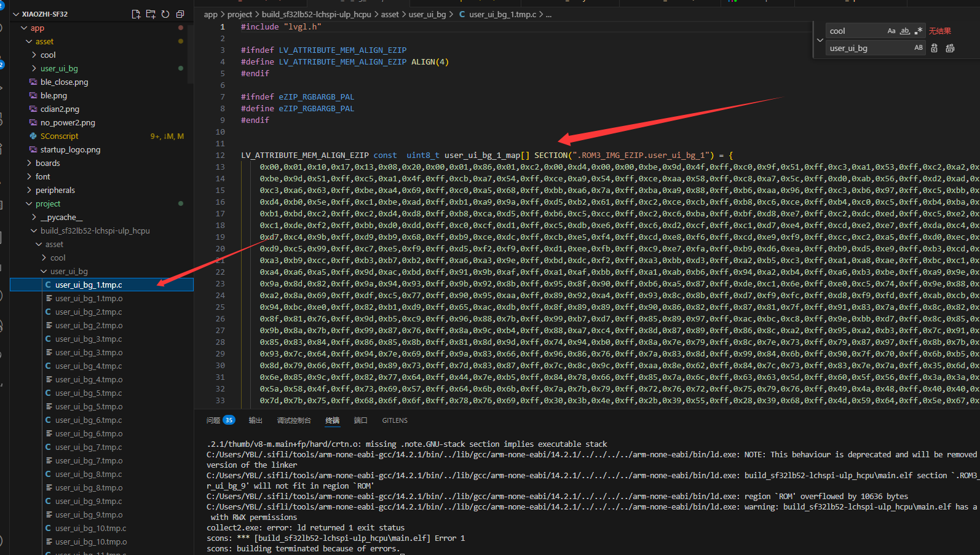Image resolution: width=980 pixels, height=555 pixels.
Task: Open the 问题 (Problems) panel tab
Action: click(x=213, y=420)
